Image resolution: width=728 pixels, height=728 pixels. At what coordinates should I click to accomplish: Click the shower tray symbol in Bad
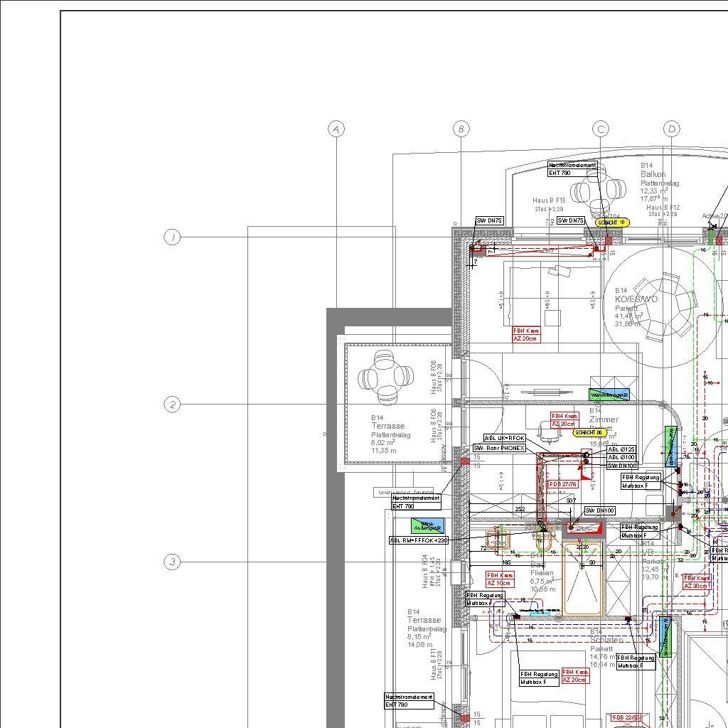[x=582, y=579]
